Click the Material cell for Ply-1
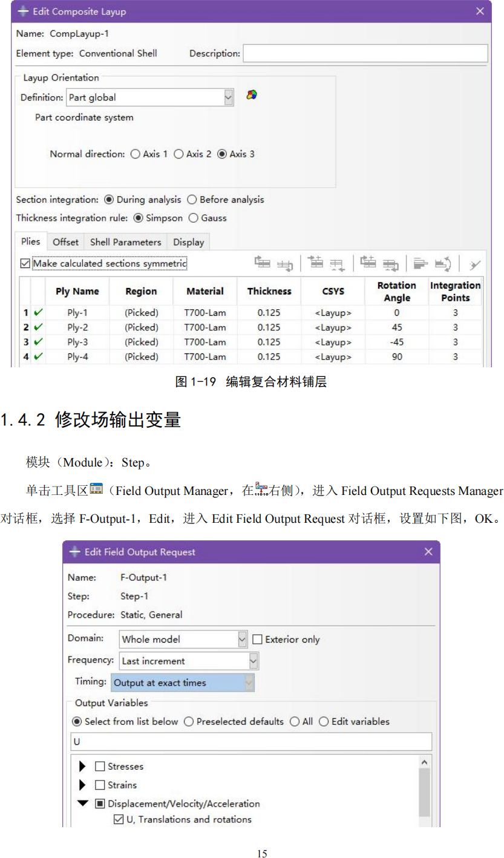This screenshot has height=858, width=504. (x=205, y=313)
